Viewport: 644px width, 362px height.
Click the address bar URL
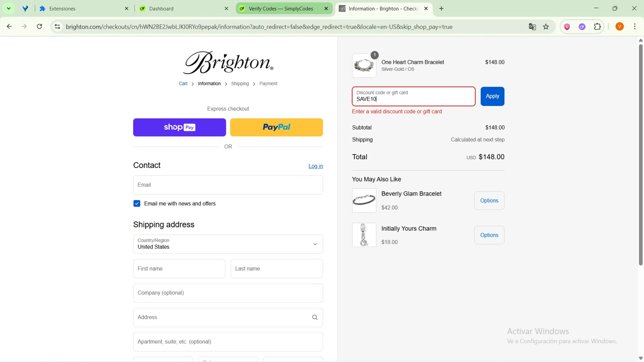pos(259,27)
